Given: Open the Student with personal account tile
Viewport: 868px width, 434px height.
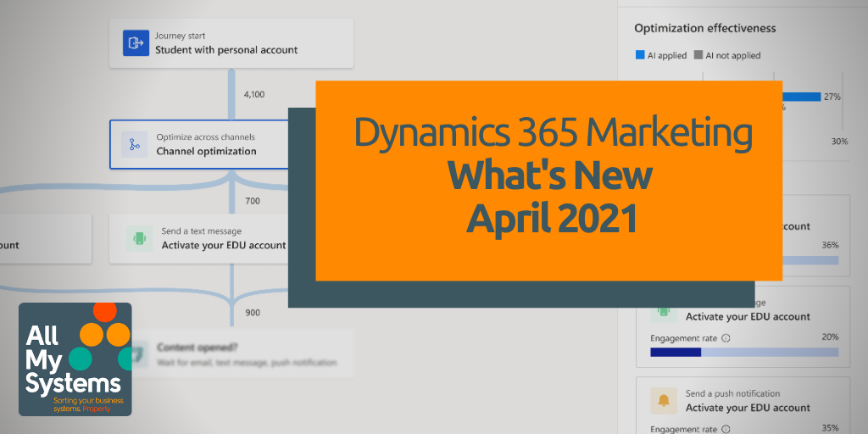Looking at the screenshot, I should [231, 43].
